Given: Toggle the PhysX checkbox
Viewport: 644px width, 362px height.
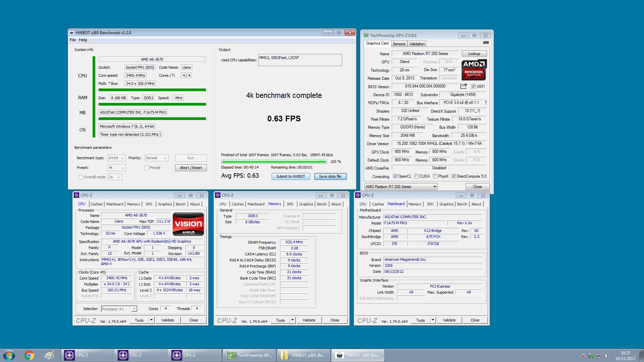Looking at the screenshot, I should click(x=435, y=176).
